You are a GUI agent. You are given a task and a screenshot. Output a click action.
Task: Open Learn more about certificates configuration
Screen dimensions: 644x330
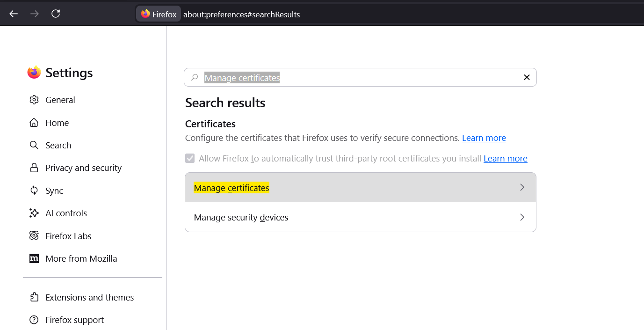point(484,138)
